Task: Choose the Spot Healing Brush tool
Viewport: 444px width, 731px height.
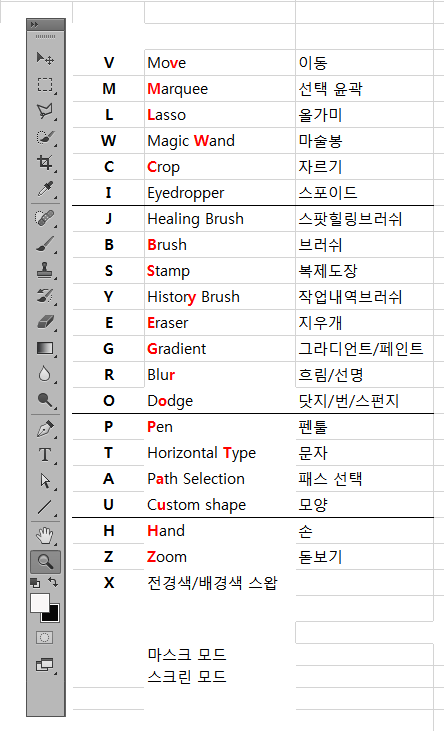Action: point(45,218)
